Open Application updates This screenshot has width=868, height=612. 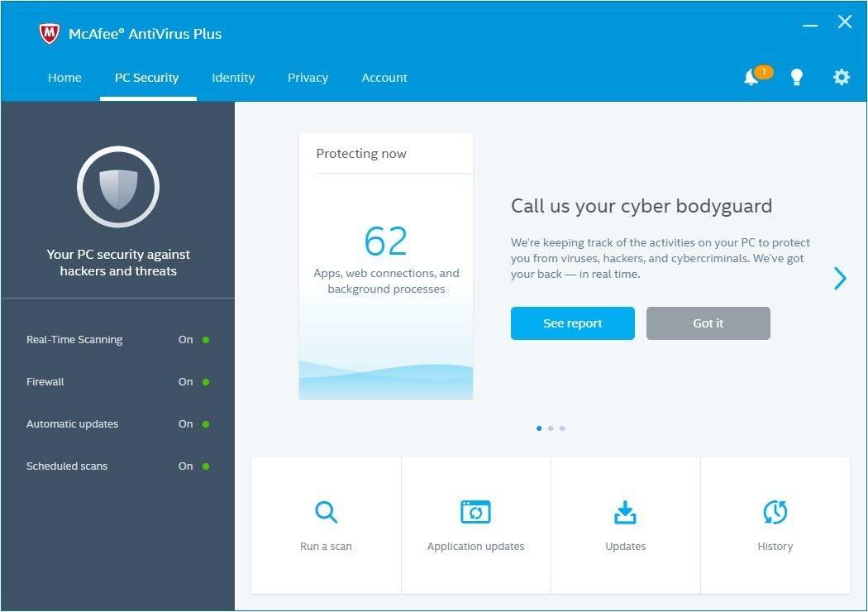475,523
